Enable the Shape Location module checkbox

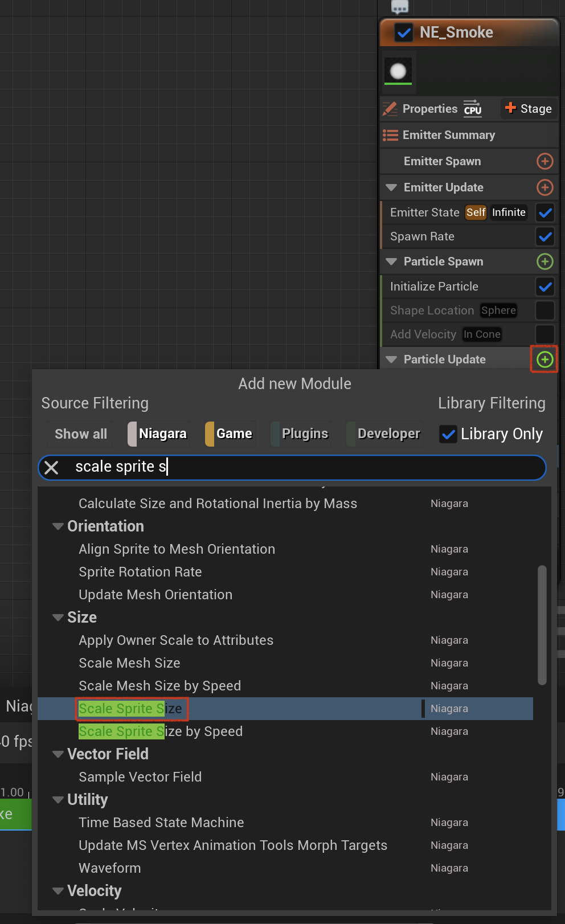coord(545,310)
